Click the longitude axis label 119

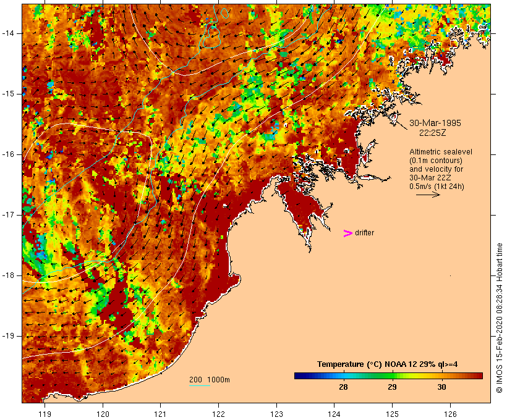click(x=45, y=414)
